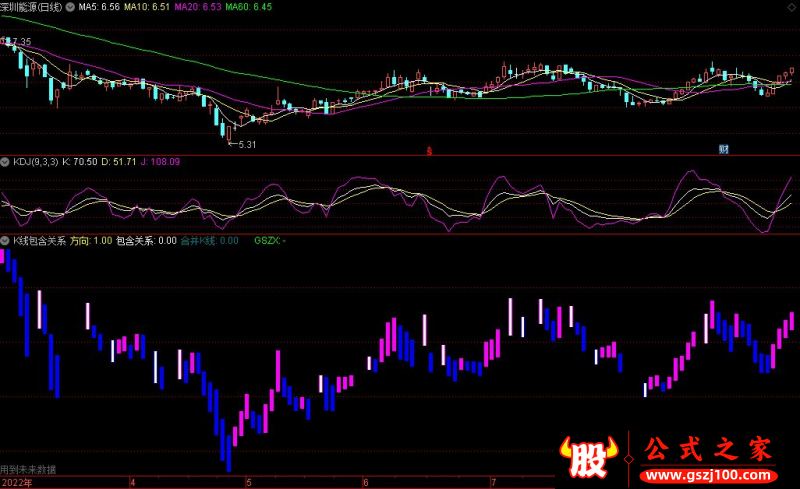Click month 4 on the time axis
Viewport: 800px width, 489px height.
[133, 482]
